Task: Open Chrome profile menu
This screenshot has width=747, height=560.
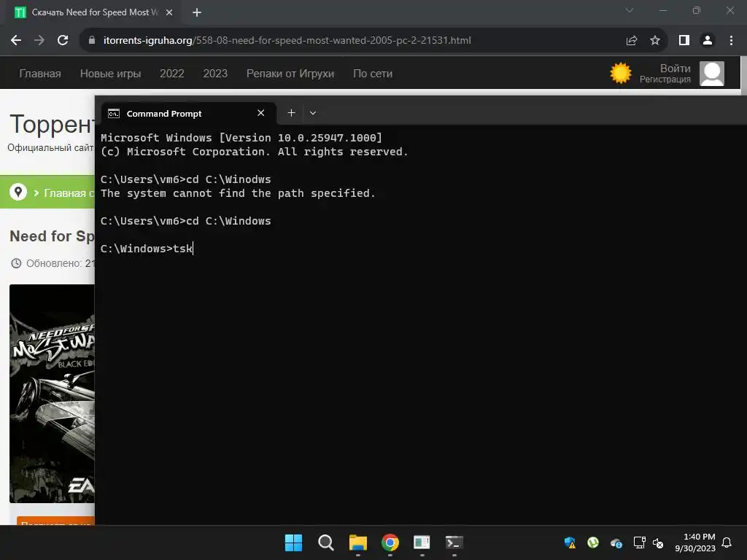Action: tap(708, 41)
